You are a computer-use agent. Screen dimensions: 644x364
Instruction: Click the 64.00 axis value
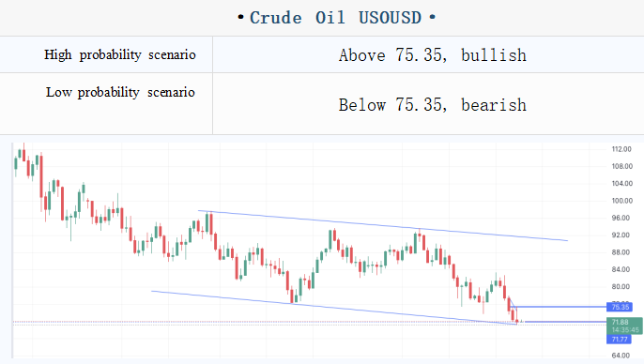[621, 356]
